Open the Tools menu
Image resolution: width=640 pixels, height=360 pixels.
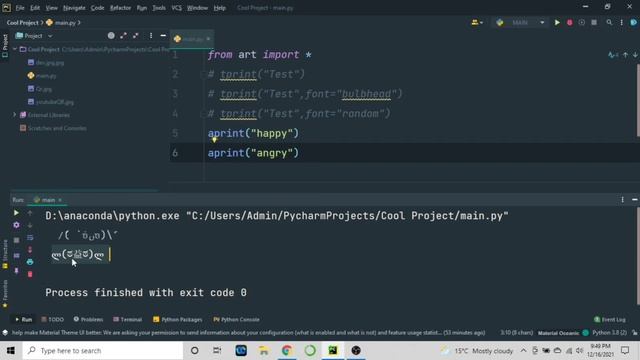pos(159,8)
